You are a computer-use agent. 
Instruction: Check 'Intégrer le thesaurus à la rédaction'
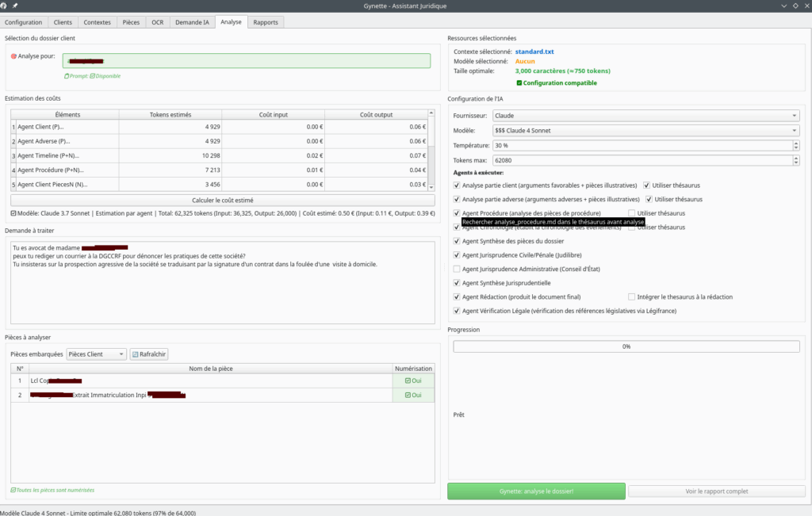[631, 296]
